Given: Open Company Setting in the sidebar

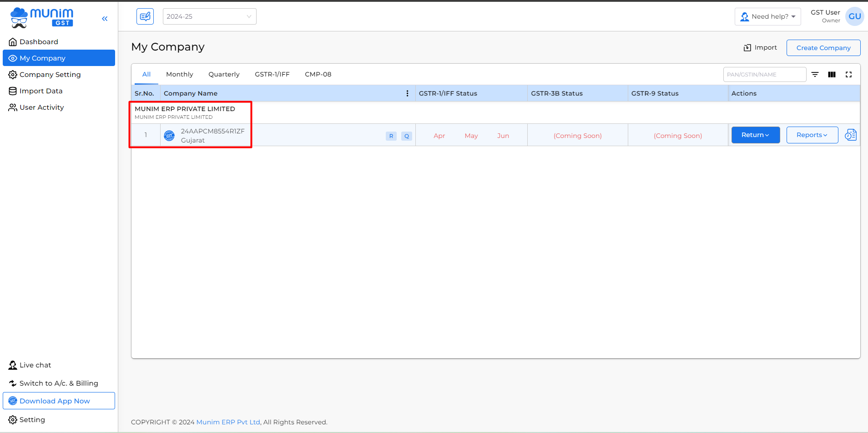Looking at the screenshot, I should tap(59, 75).
